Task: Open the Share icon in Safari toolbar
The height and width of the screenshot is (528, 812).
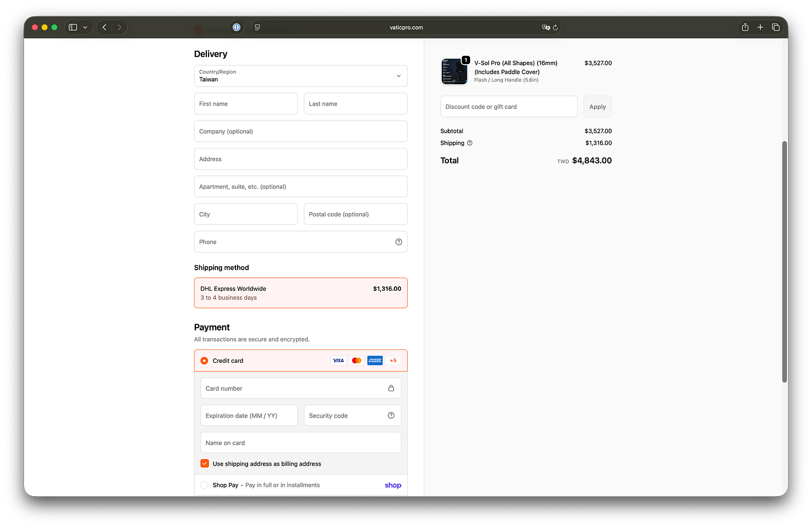Action: [745, 27]
